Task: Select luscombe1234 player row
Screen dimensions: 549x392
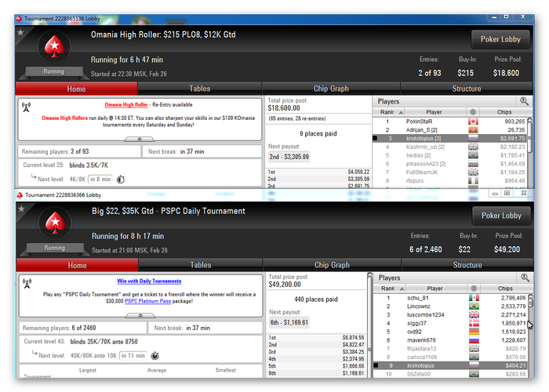Action: pos(450,314)
